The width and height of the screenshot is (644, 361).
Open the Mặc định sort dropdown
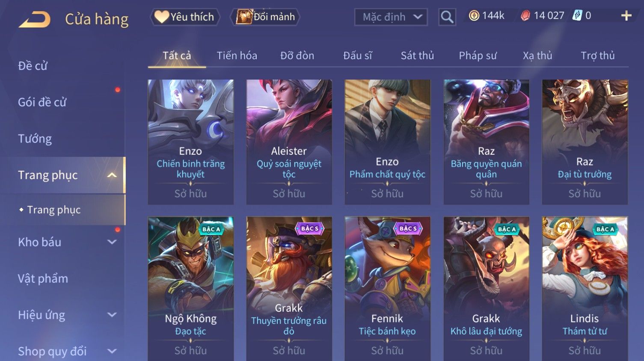point(391,17)
